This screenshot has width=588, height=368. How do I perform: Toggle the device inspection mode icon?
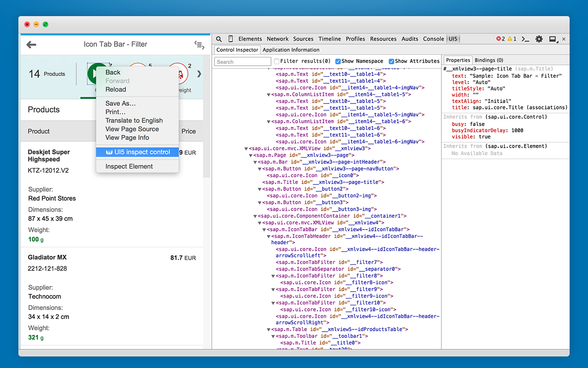click(231, 39)
